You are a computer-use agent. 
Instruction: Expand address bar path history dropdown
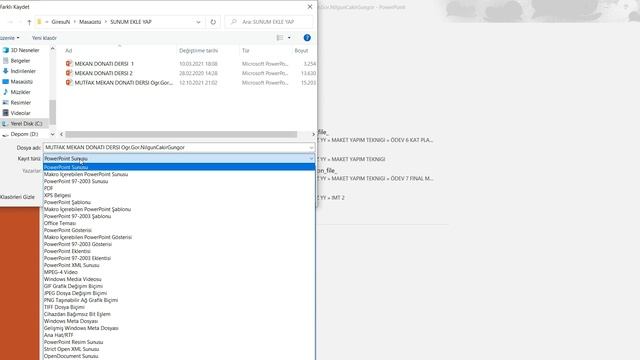[x=198, y=22]
